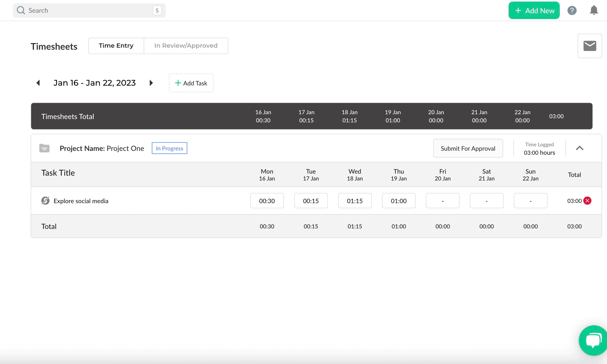Click the empty Friday 20 Jan time field
Image resolution: width=607 pixels, height=364 pixels.
442,201
